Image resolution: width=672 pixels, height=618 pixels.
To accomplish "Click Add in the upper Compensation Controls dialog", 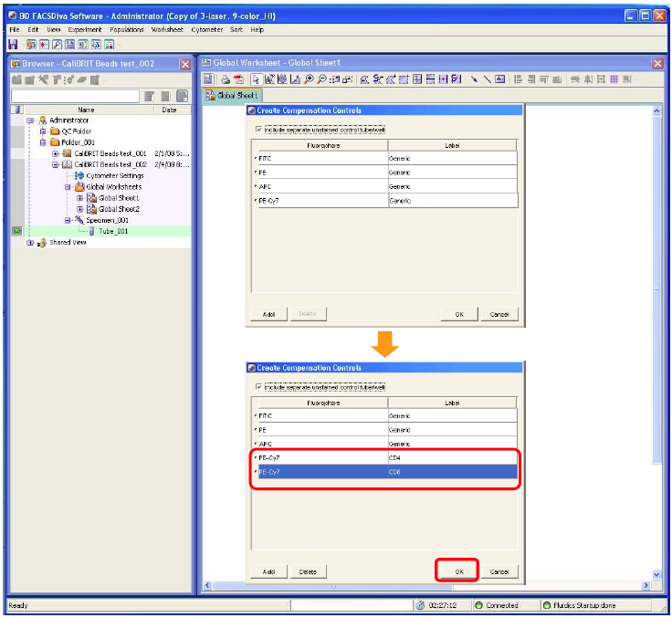I will (268, 314).
